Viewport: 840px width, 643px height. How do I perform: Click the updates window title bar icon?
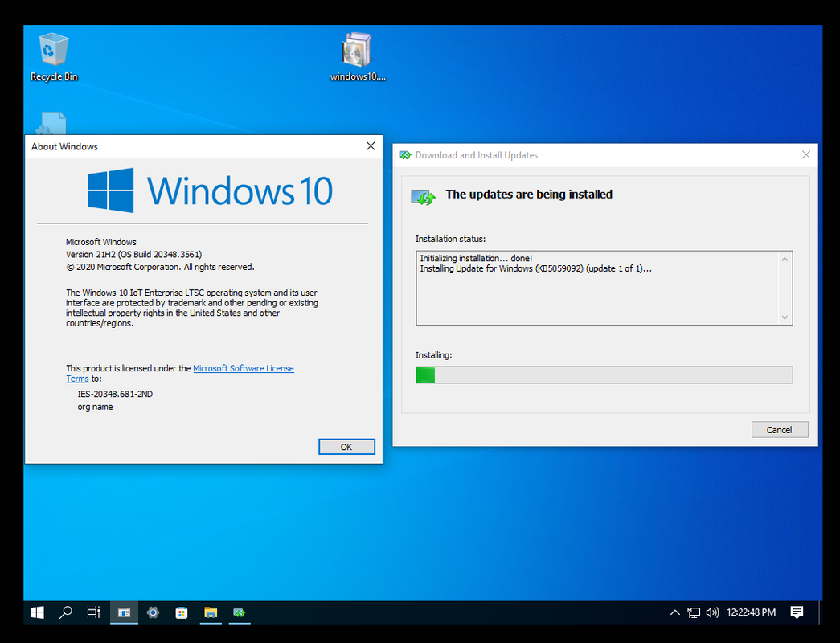[405, 155]
